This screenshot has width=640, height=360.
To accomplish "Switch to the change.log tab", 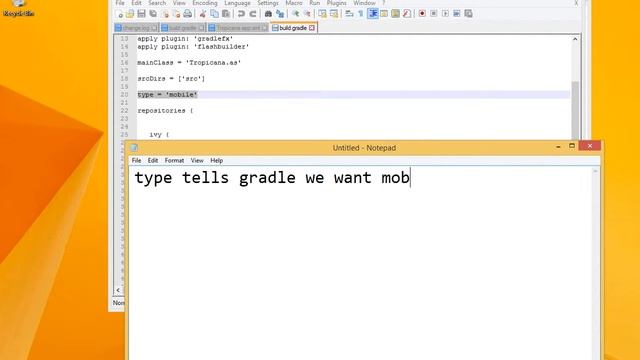I will pos(136,28).
